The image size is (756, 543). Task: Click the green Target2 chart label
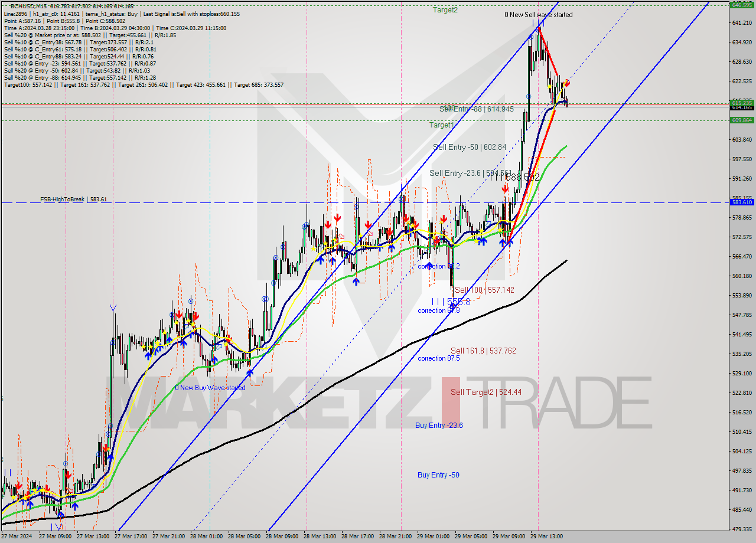tap(445, 10)
